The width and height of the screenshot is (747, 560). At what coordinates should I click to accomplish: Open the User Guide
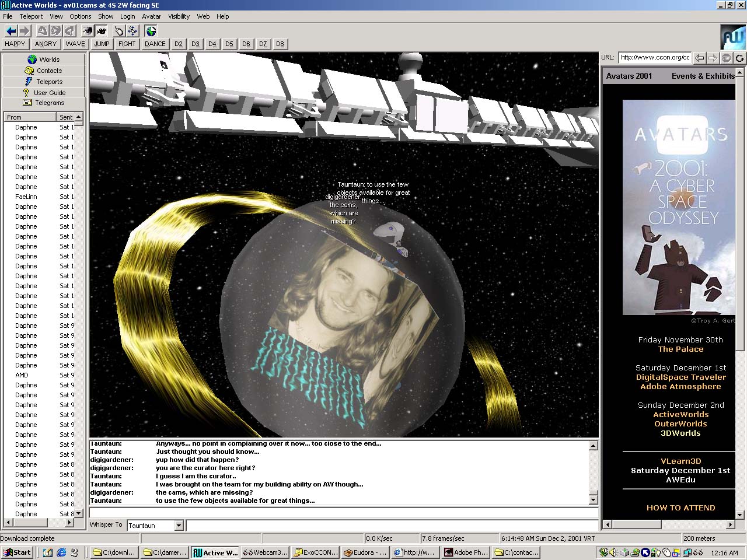point(44,93)
